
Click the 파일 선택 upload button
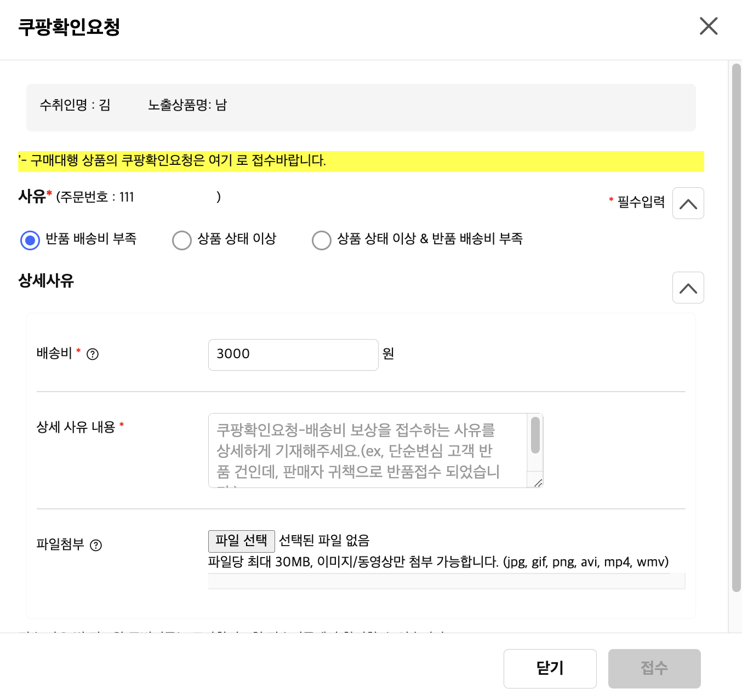point(242,541)
